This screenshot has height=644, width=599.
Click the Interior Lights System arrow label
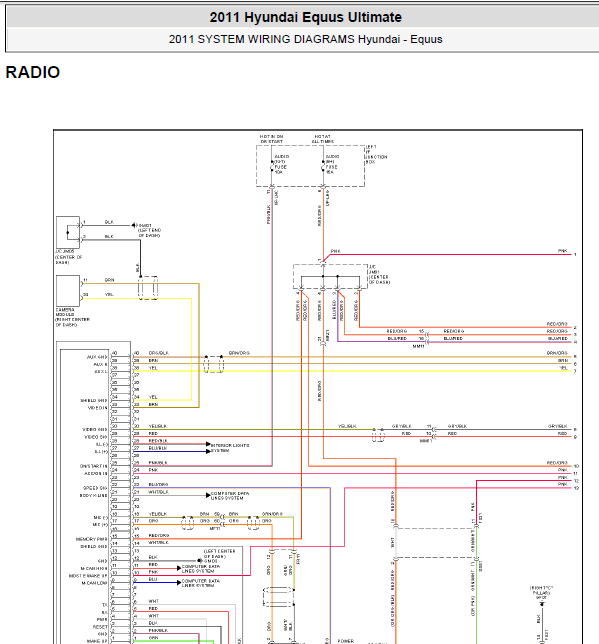[x=230, y=448]
